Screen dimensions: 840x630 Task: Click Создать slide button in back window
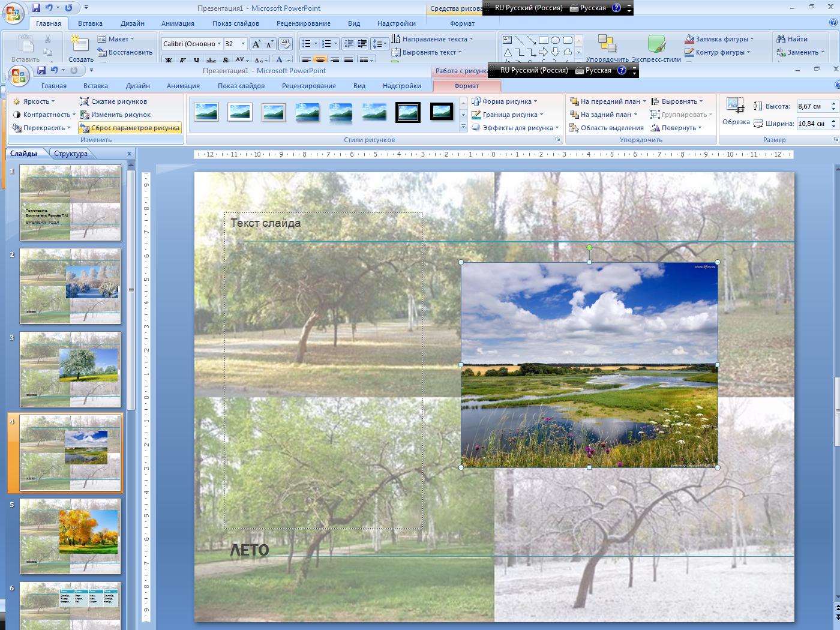80,49
